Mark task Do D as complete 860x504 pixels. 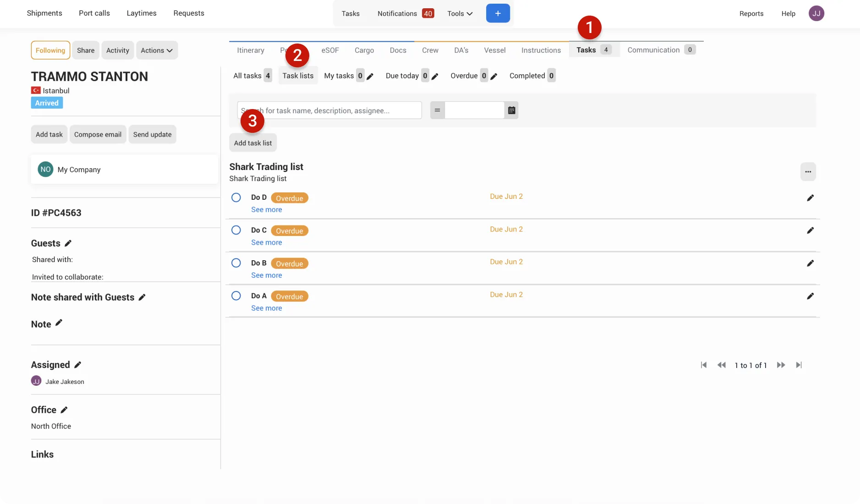tap(236, 197)
